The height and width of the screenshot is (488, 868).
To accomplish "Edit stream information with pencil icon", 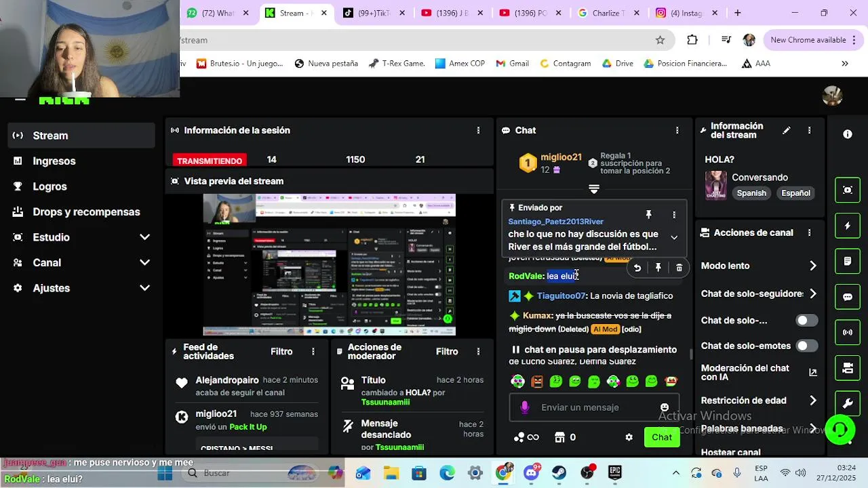I will (787, 130).
